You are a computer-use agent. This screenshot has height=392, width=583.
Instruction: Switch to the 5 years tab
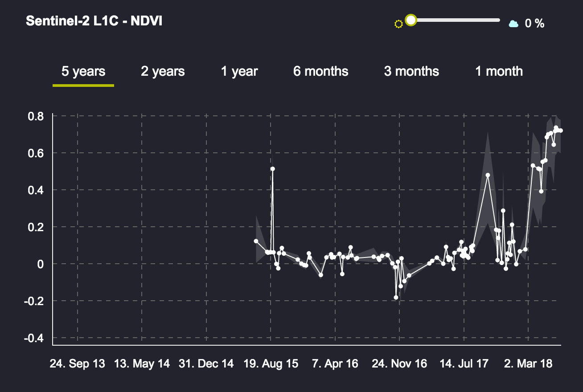(x=83, y=71)
